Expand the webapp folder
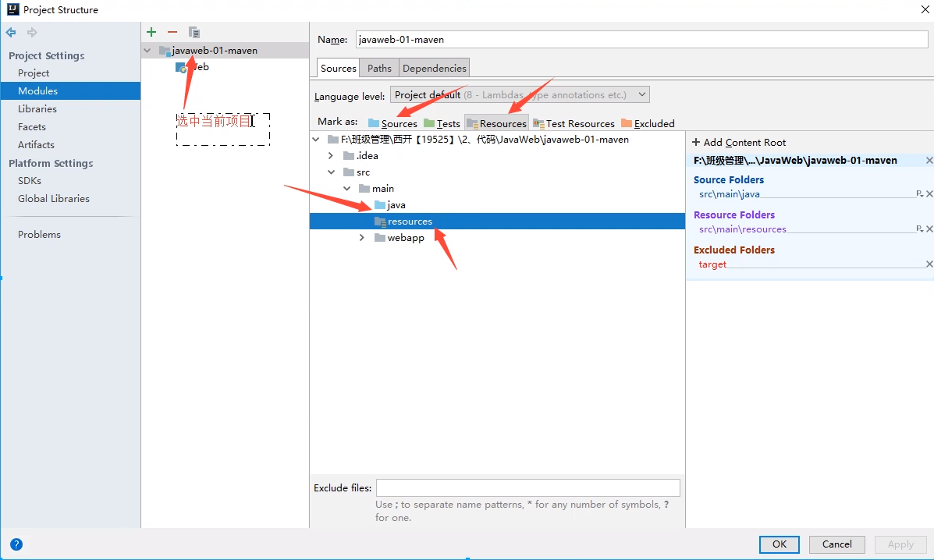This screenshot has height=560, width=934. point(361,238)
